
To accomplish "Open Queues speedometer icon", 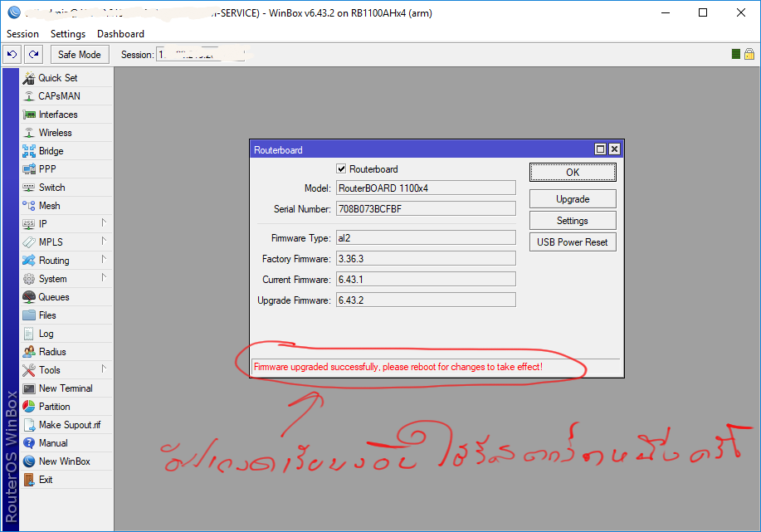I will pos(29,297).
